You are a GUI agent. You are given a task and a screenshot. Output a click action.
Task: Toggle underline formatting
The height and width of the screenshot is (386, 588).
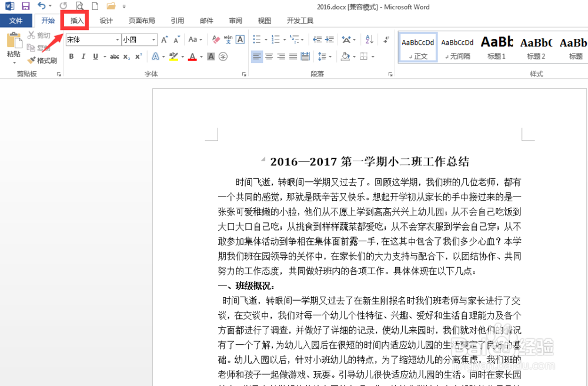(94, 56)
